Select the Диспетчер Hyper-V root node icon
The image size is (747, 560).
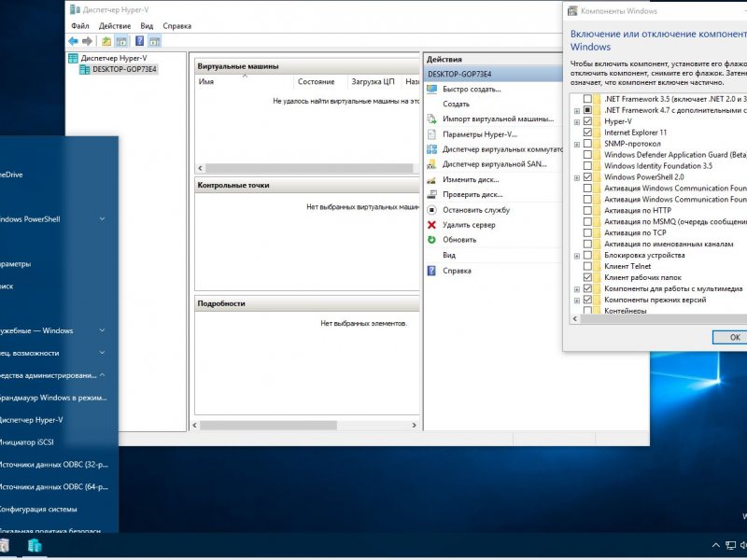point(73,58)
